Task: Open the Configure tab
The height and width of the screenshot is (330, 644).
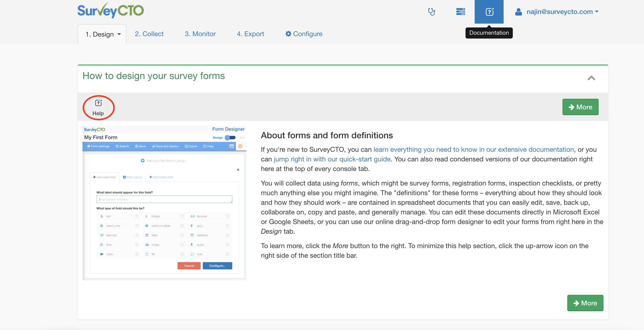Action: (304, 34)
